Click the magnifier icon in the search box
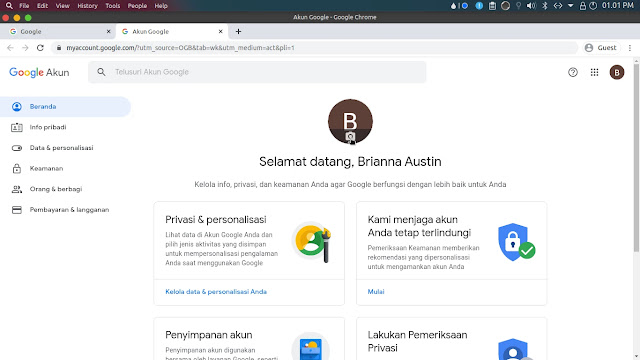 click(x=101, y=72)
